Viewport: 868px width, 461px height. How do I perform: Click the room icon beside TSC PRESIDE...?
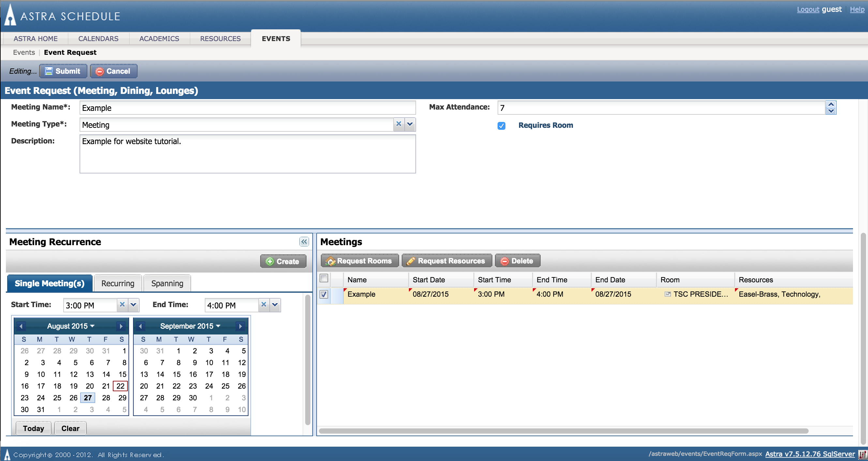click(x=667, y=294)
